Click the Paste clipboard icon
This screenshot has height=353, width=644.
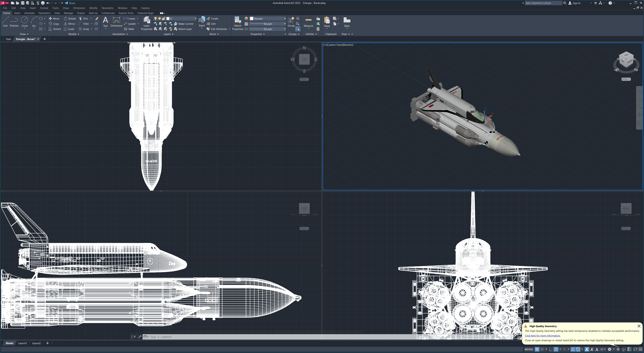(327, 20)
